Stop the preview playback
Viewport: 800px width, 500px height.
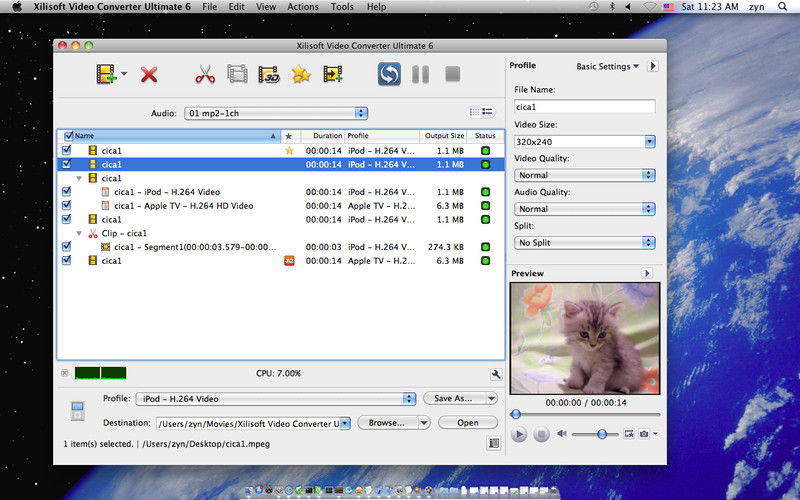[x=541, y=434]
